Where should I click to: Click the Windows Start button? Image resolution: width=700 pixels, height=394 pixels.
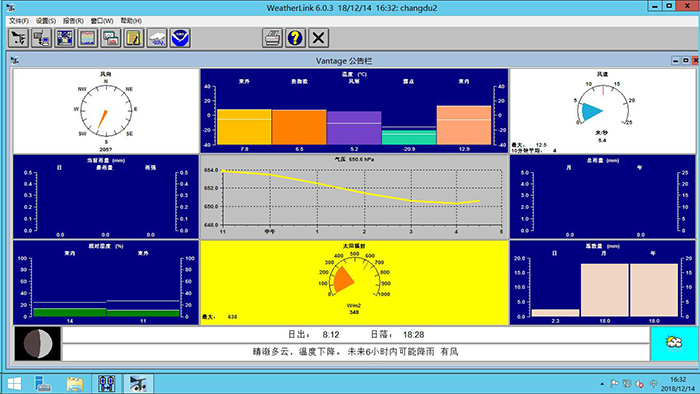coord(14,384)
